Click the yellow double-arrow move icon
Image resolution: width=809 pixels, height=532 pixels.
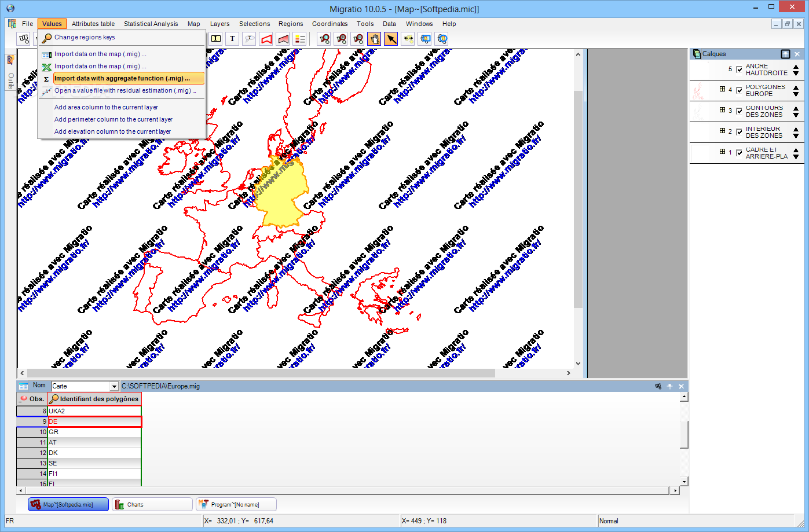click(x=408, y=39)
